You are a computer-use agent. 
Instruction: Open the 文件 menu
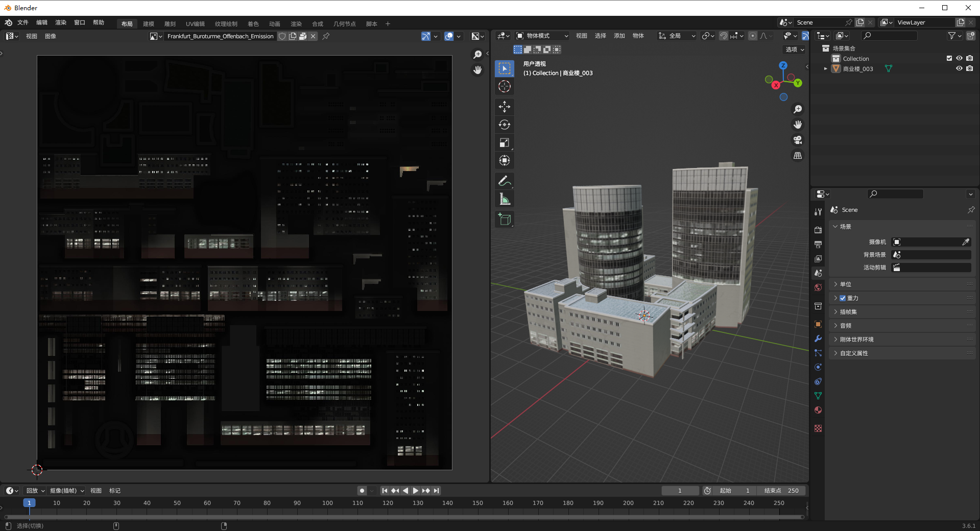[23, 22]
